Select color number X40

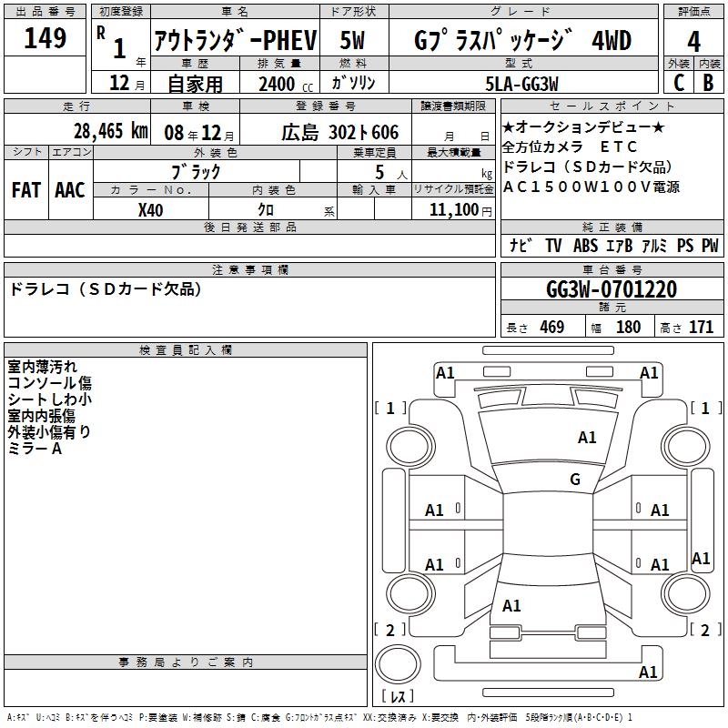point(150,210)
